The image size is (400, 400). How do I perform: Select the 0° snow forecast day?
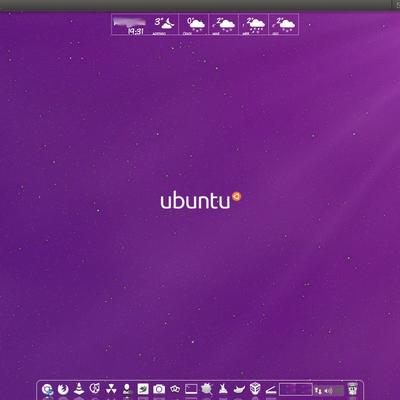coord(194,24)
